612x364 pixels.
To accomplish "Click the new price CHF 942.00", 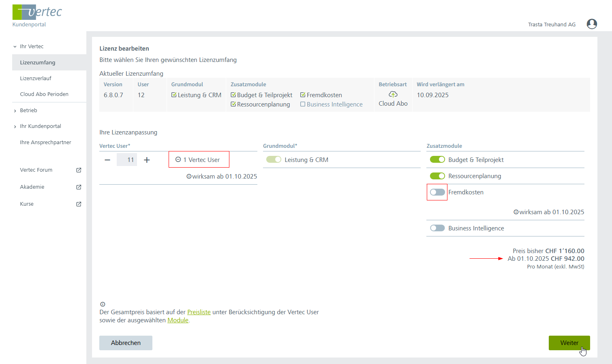I will click(x=567, y=259).
